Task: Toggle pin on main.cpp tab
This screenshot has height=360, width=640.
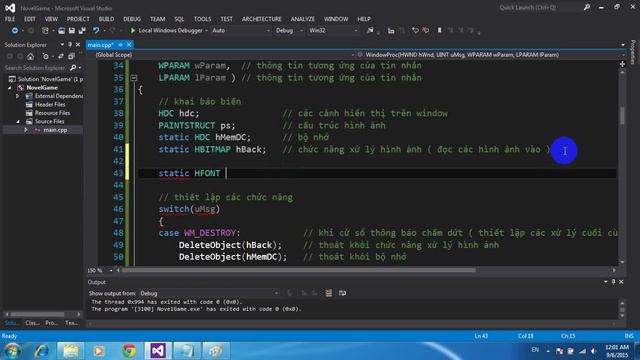Action: click(x=120, y=44)
